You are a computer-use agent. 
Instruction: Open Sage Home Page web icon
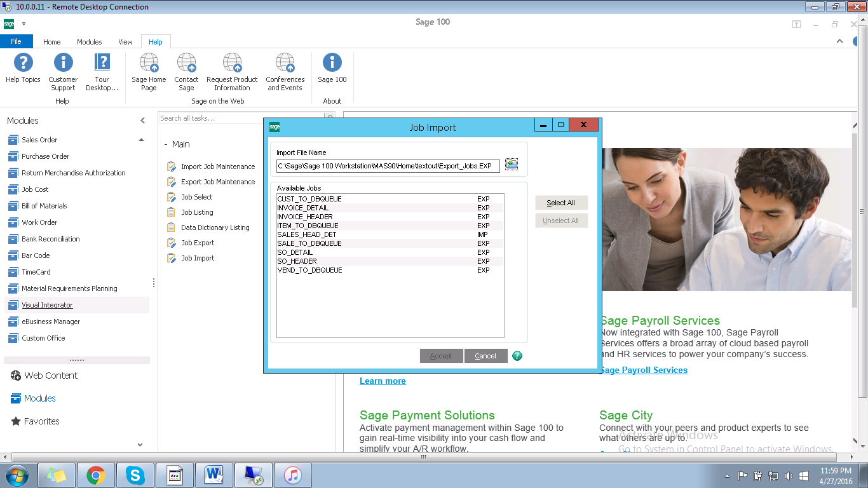tap(149, 63)
